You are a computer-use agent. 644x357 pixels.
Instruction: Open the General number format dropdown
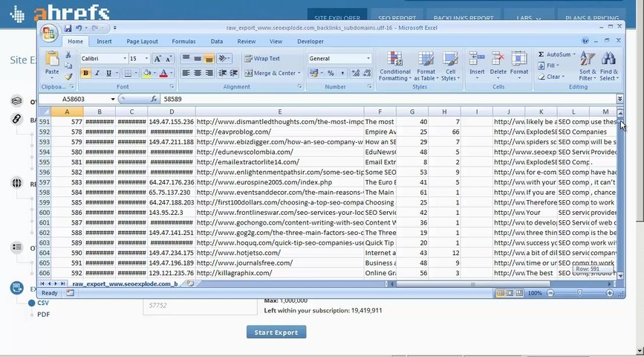(368, 59)
